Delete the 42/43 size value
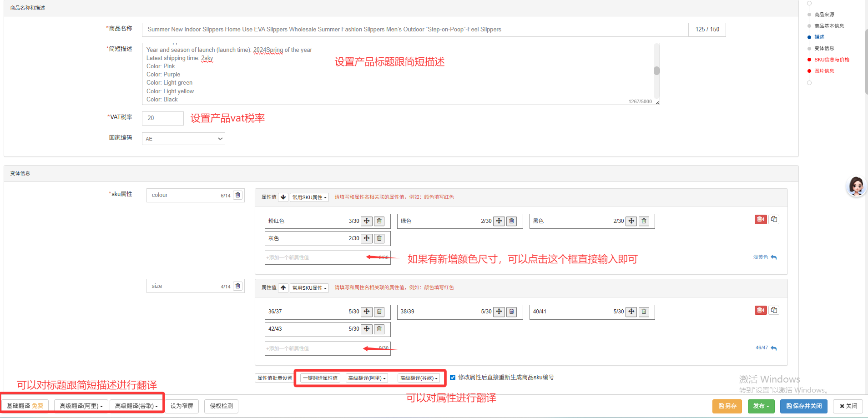This screenshot has height=418, width=868. [379, 329]
